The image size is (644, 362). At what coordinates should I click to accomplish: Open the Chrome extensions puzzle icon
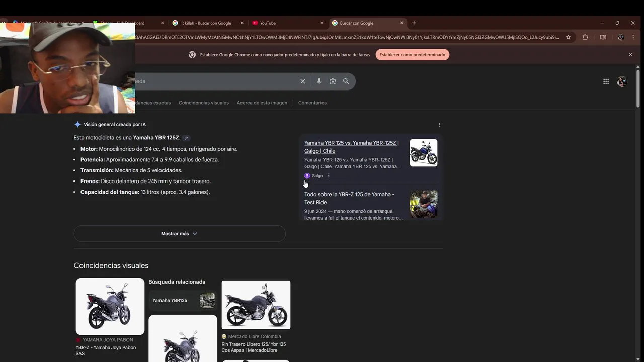tap(585, 37)
